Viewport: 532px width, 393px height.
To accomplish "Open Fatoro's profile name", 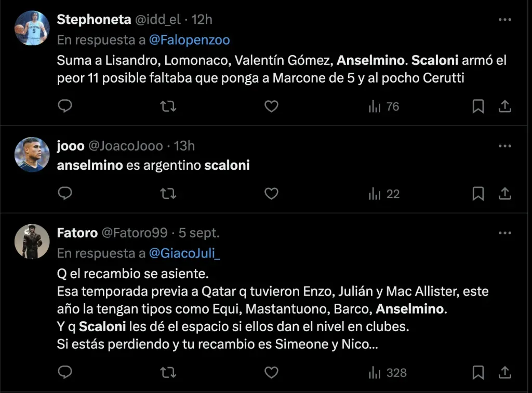I will pos(77,233).
